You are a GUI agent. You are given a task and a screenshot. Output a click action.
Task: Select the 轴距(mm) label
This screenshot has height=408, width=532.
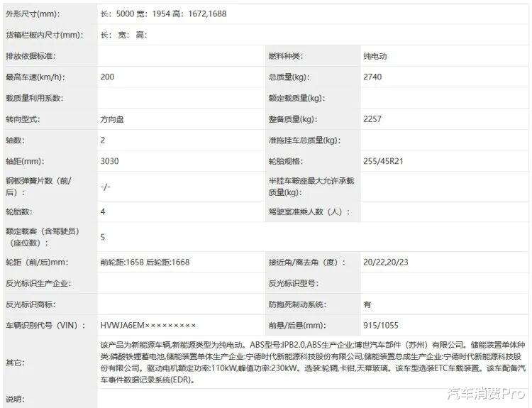pos(25,161)
